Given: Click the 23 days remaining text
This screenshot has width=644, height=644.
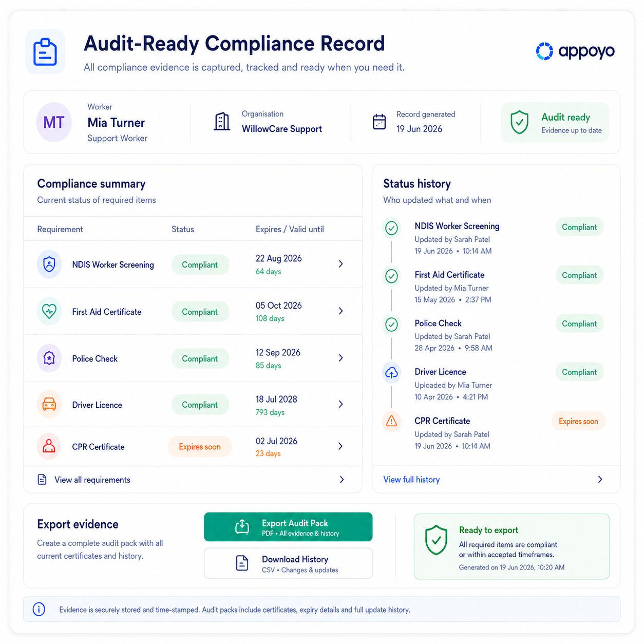Looking at the screenshot, I should coord(268,453).
